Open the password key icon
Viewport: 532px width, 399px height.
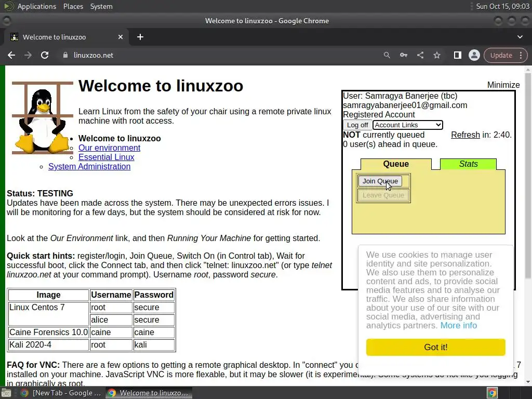tap(403, 55)
